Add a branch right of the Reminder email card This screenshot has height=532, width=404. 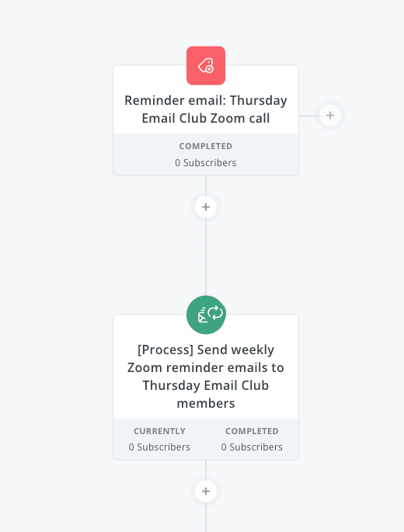point(330,116)
